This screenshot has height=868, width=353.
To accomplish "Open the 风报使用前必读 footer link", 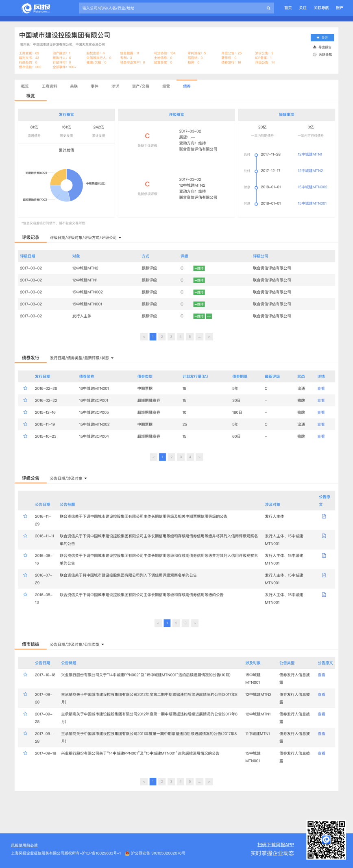I will click(x=24, y=845).
